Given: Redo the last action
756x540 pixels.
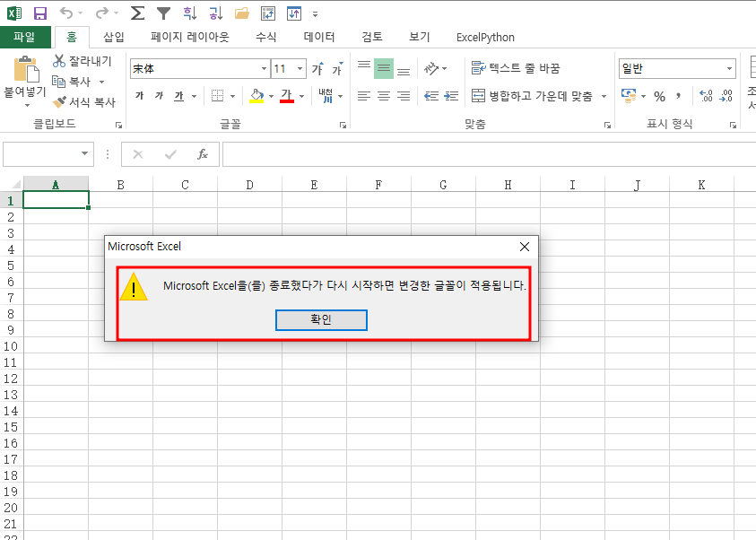Looking at the screenshot, I should tap(102, 13).
